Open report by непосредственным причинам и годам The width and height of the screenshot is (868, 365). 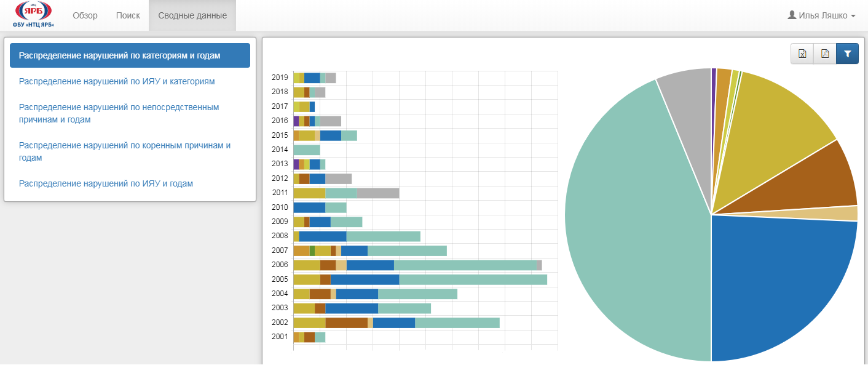(x=119, y=113)
